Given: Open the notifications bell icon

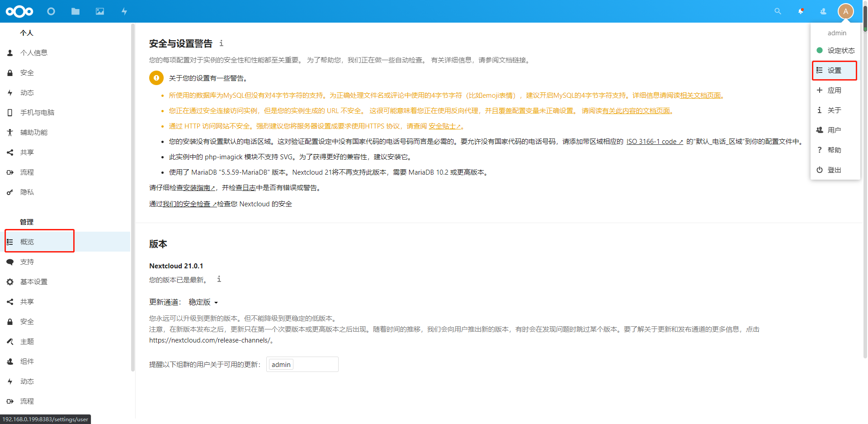Looking at the screenshot, I should [801, 11].
